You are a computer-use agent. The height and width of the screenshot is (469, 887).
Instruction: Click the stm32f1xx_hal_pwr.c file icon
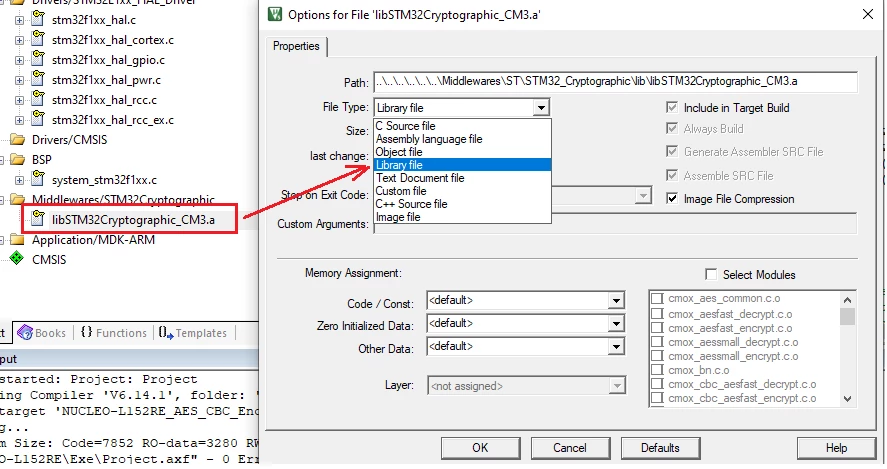tap(38, 79)
